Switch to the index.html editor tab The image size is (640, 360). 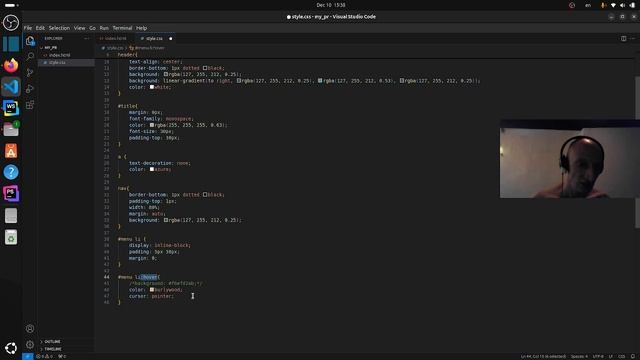(x=116, y=38)
